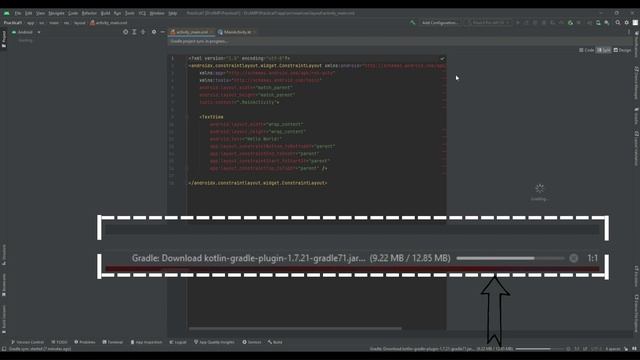
Task: Open the App Quality Insights tool window
Action: 214,342
